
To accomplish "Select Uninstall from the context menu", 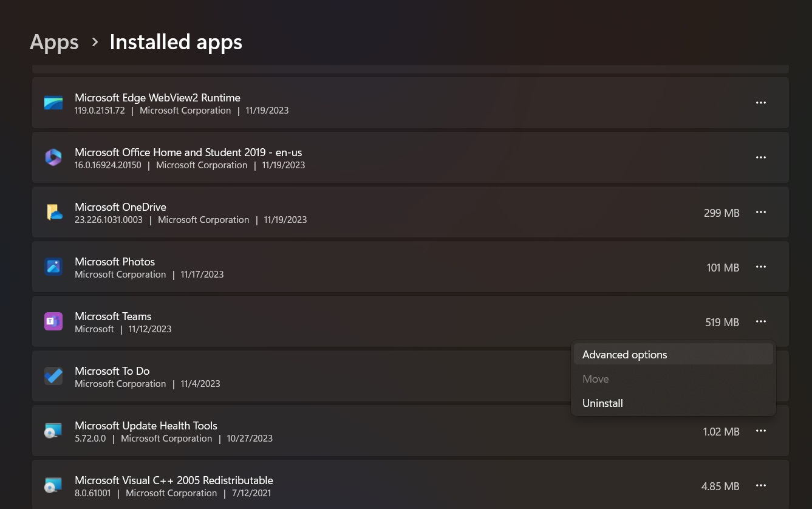I will coord(602,403).
